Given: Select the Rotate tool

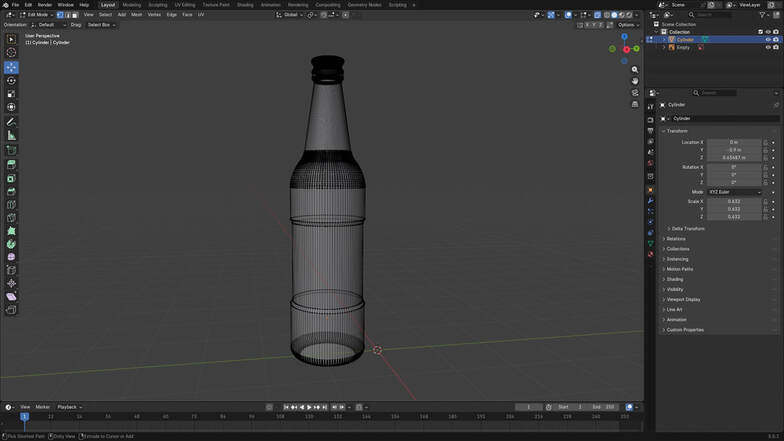Looking at the screenshot, I should tap(11, 80).
